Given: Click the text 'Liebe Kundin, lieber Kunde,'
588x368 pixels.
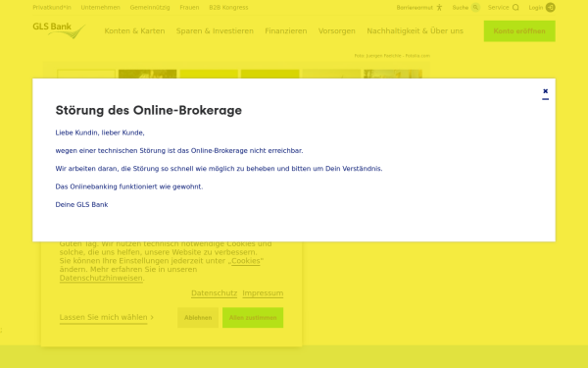Looking at the screenshot, I should click(x=100, y=132).
